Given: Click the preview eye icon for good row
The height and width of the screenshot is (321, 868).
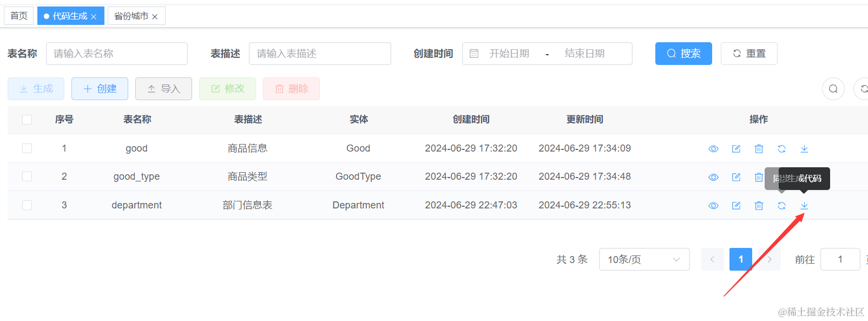Looking at the screenshot, I should [x=713, y=149].
